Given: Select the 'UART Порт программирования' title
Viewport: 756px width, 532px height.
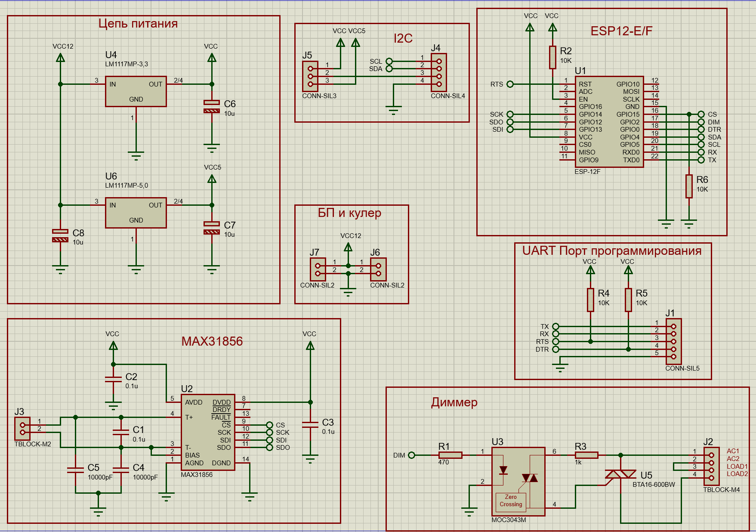Looking at the screenshot, I should (612, 251).
